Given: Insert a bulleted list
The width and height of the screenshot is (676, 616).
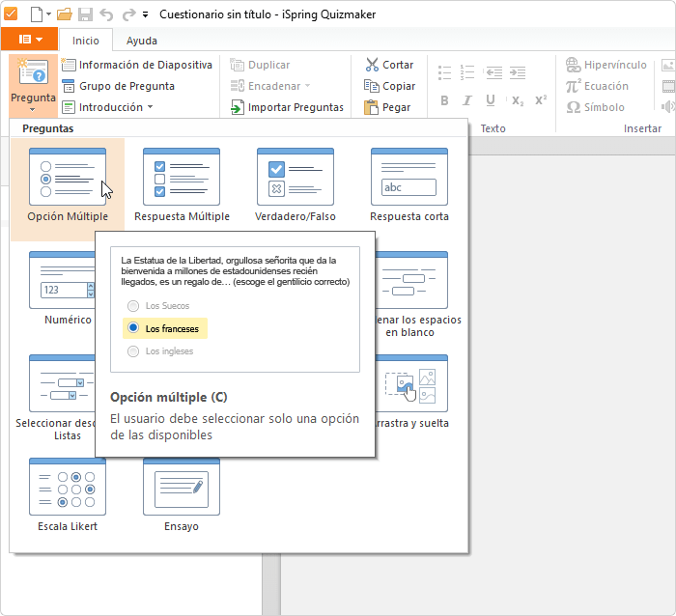Looking at the screenshot, I should tap(444, 72).
